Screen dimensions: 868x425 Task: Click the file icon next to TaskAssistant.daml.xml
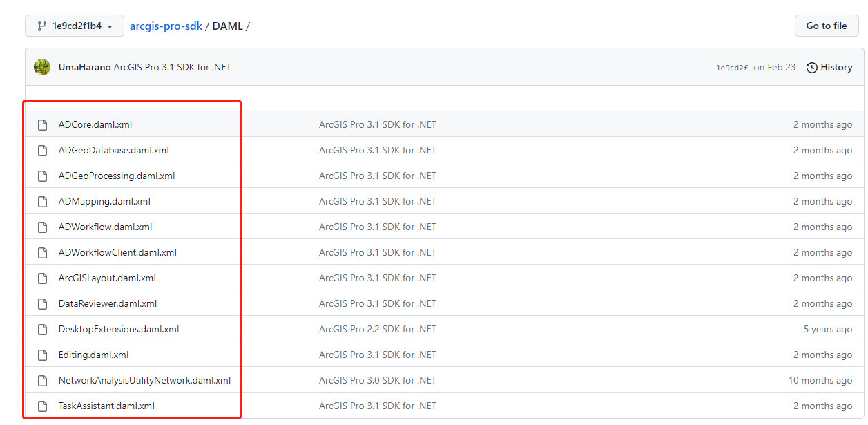coord(43,406)
